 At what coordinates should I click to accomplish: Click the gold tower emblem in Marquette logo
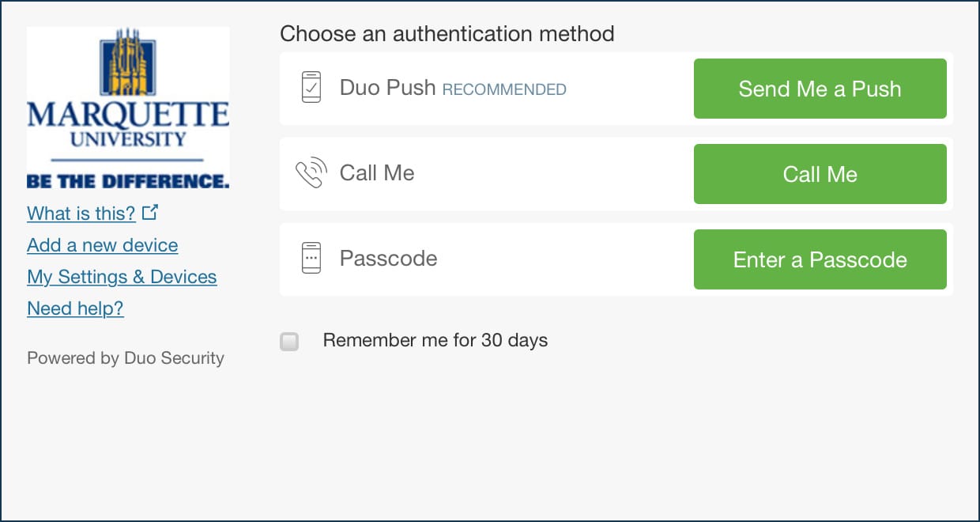128,62
